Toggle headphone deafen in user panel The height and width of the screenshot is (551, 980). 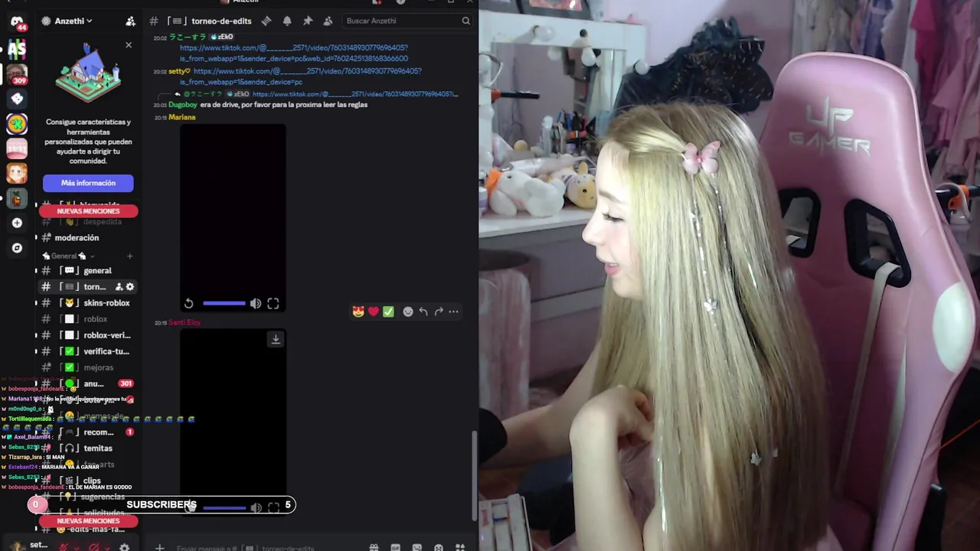point(94,547)
